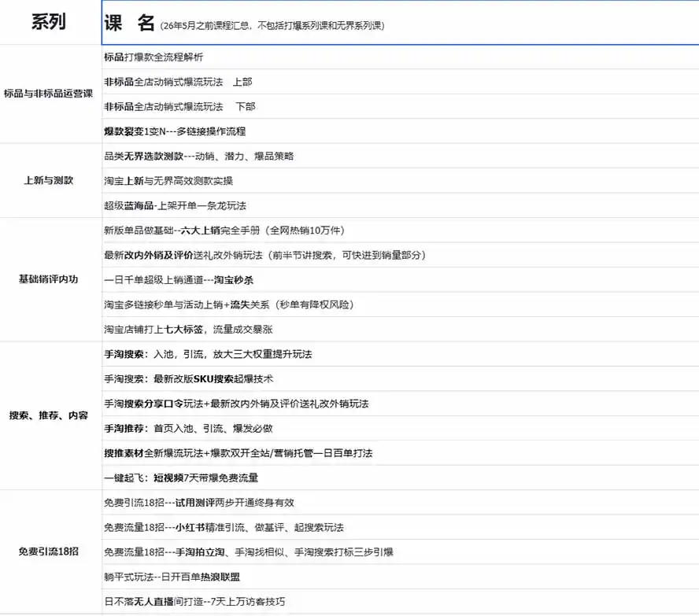This screenshot has height=616, width=699.
Task: Select the 系列 header cell
Action: click(x=50, y=22)
